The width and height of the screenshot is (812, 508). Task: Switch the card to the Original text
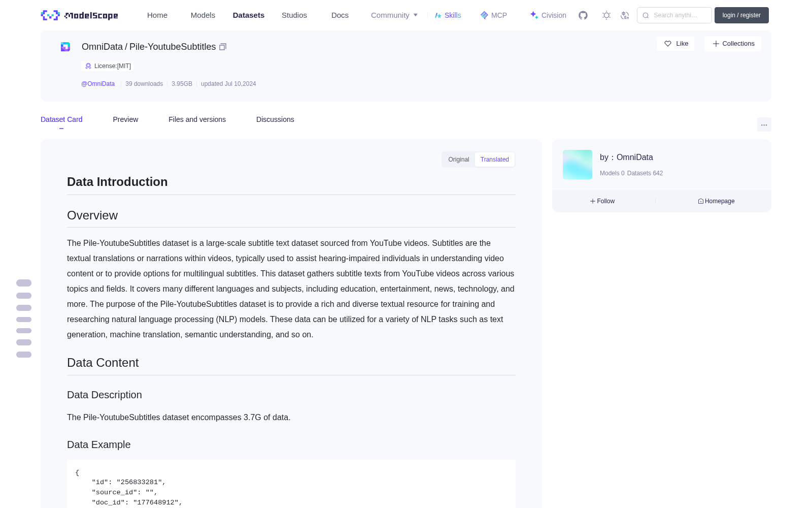click(459, 160)
